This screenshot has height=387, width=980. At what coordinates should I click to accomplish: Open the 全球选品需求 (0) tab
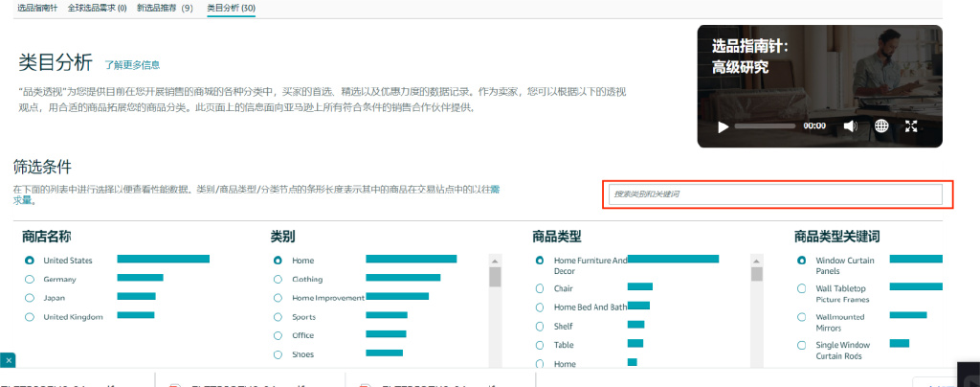(x=97, y=8)
